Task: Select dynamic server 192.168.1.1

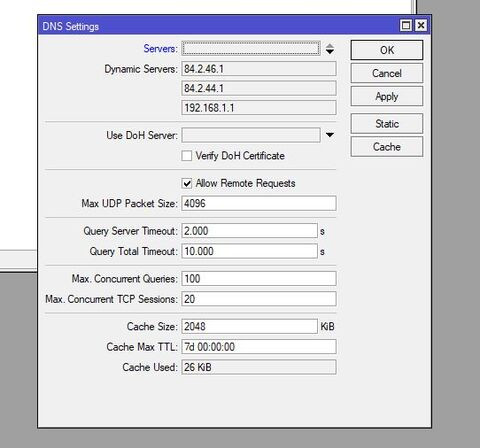Action: pos(259,108)
